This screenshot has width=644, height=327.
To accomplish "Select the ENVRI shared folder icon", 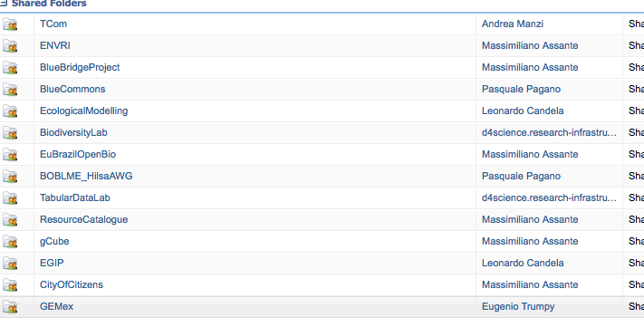I will pyautogui.click(x=10, y=46).
